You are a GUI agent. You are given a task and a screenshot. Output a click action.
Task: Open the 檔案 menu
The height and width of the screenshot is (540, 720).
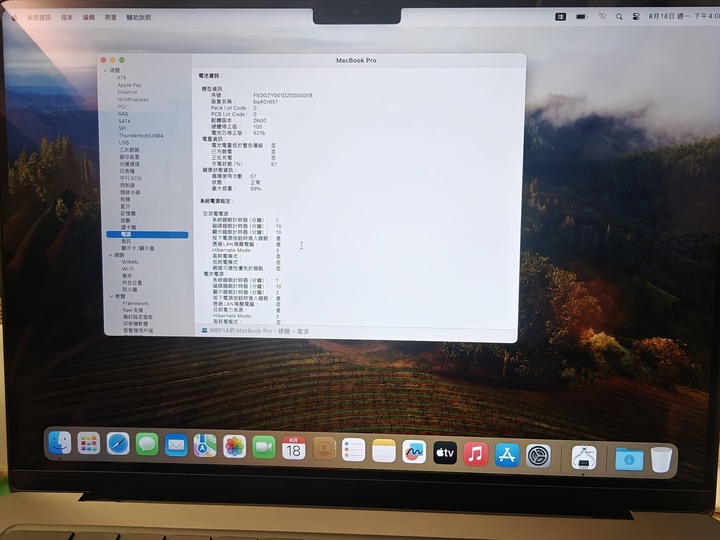[x=67, y=17]
